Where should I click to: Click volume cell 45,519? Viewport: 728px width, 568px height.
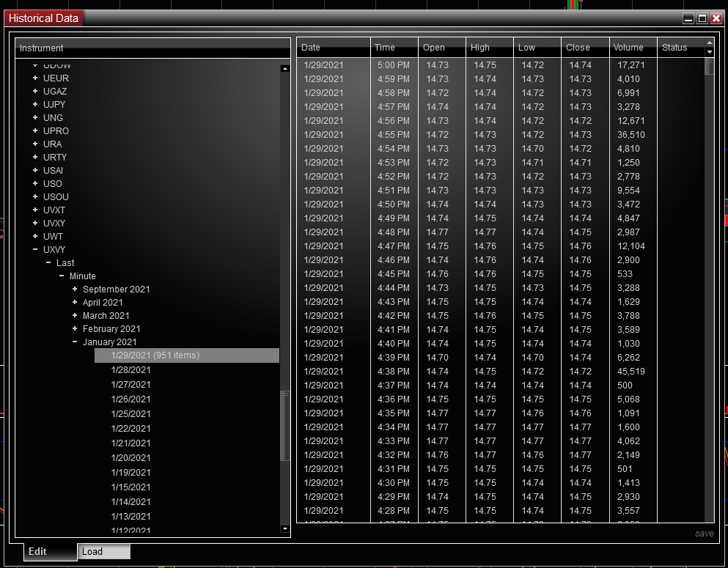point(631,372)
